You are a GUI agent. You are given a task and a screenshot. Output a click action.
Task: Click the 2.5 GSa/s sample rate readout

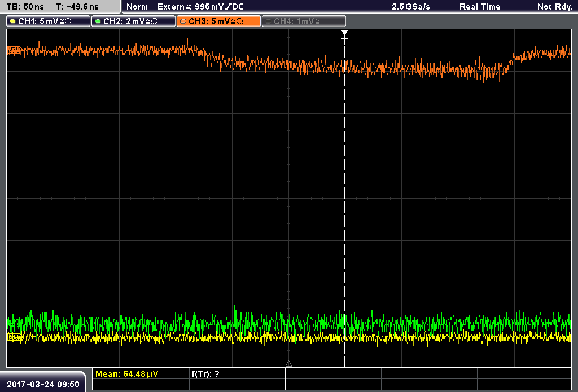(411, 7)
